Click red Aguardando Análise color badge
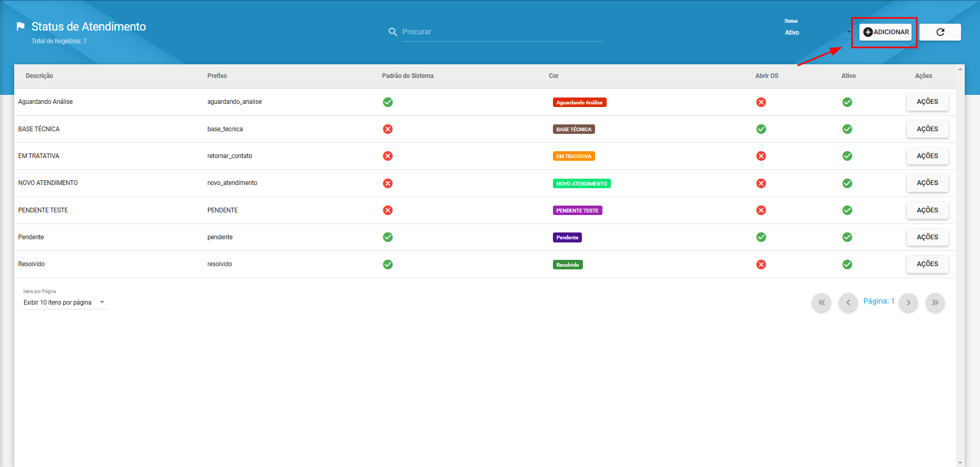Image resolution: width=980 pixels, height=467 pixels. [579, 102]
